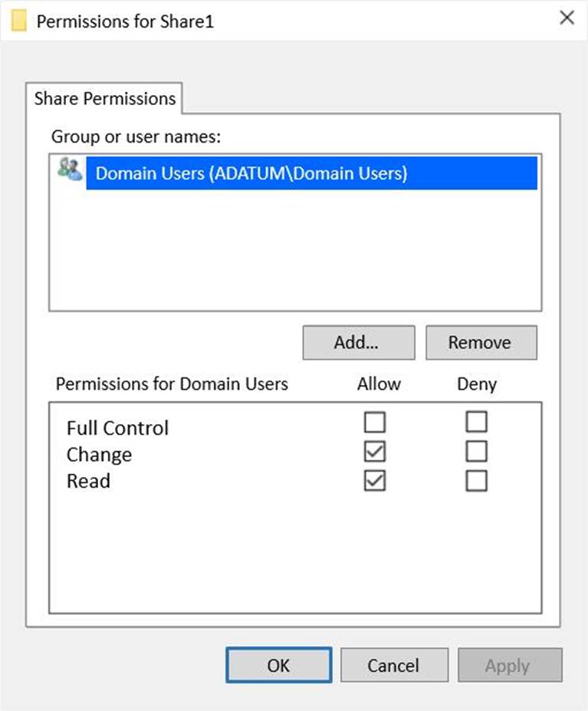Click the folder icon in the title bar
The image size is (588, 711).
[19, 20]
